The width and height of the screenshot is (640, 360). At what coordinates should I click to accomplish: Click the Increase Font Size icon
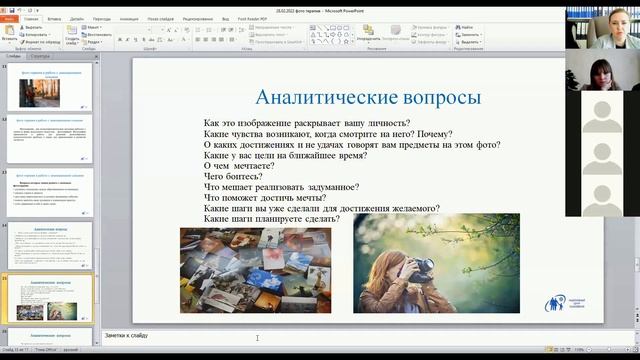point(169,30)
